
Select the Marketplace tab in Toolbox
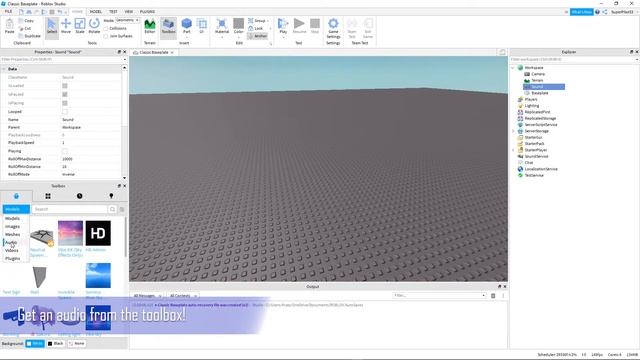[x=16, y=196]
